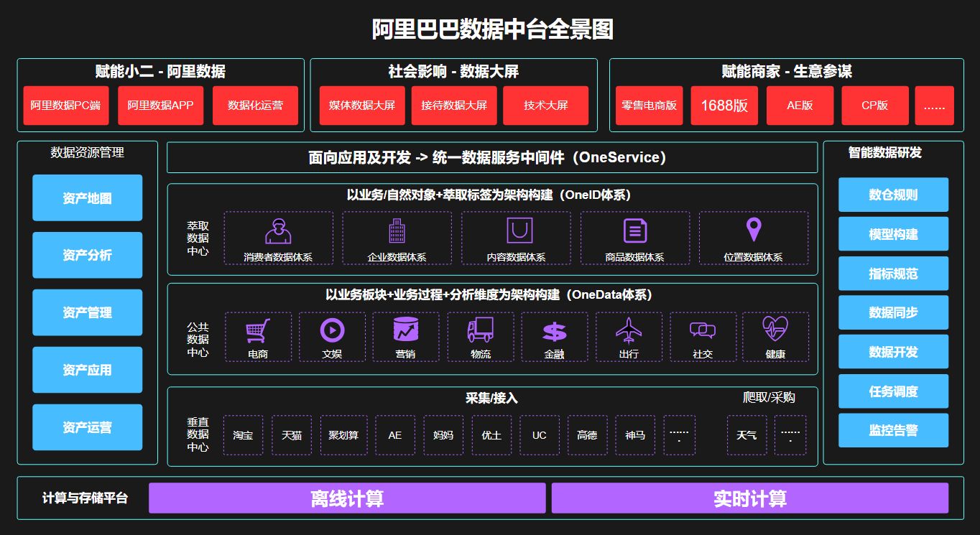
Task: Select the AE data source box
Action: click(x=395, y=435)
